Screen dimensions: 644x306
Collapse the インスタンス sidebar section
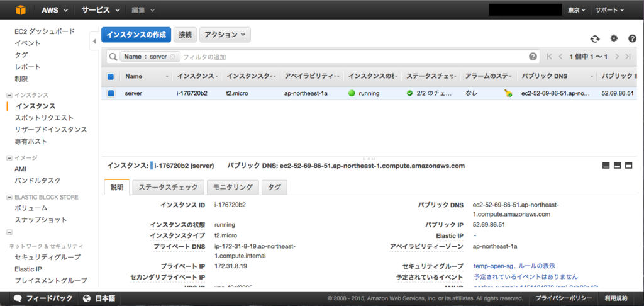9,95
